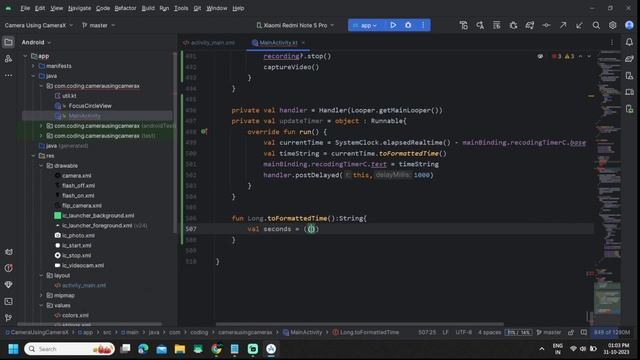Viewport: 640px width, 360px height.
Task: Open Search Everywhere magnifier icon
Action: 596,25
